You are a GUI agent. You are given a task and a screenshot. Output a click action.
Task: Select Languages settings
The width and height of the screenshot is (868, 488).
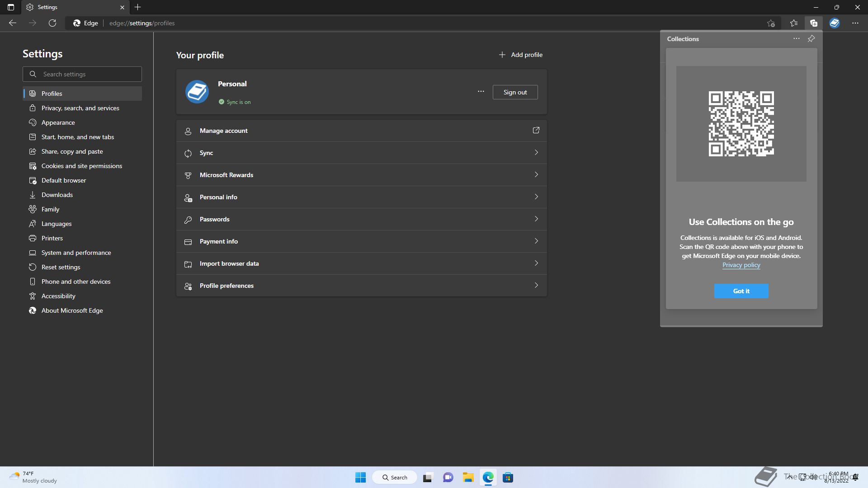82,224
